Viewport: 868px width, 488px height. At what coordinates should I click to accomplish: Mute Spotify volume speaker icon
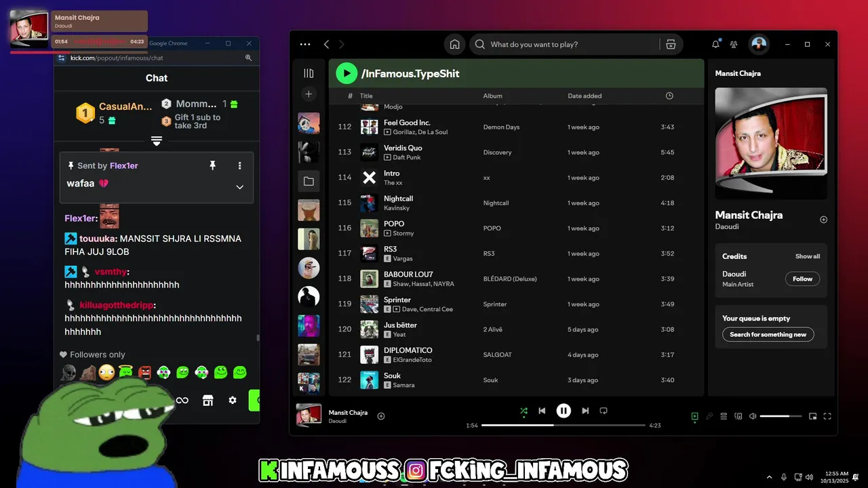click(x=753, y=416)
